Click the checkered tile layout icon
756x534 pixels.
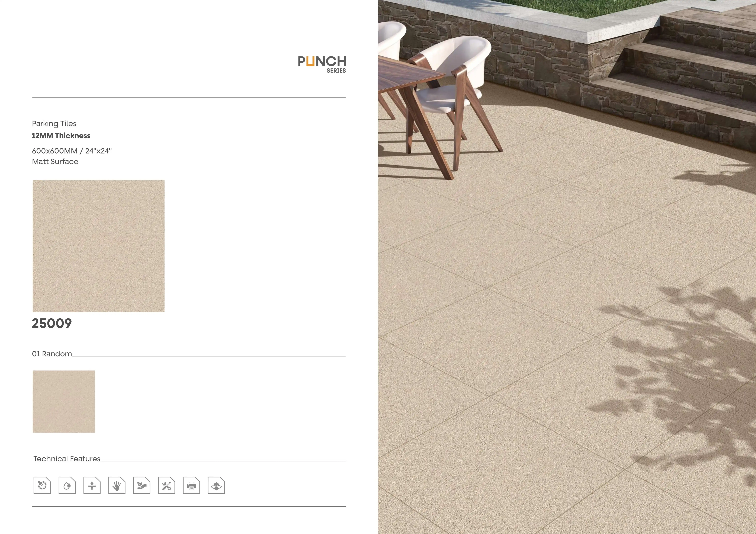point(216,485)
